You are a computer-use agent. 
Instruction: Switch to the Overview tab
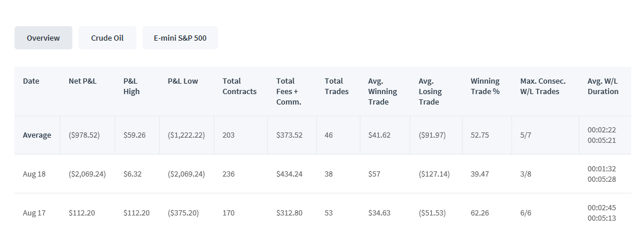(x=44, y=38)
